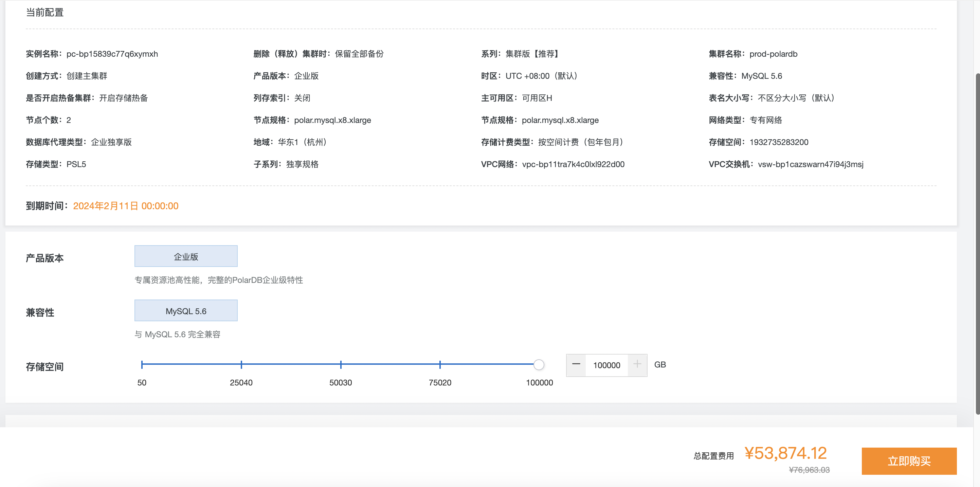Click the storage type value PSL5
Screen dimensions: 980x487
76,164
